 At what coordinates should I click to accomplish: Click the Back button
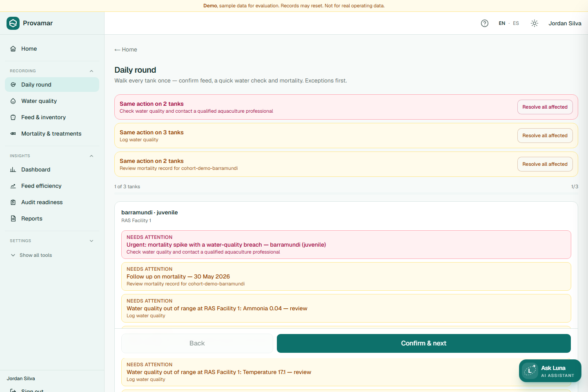click(197, 343)
